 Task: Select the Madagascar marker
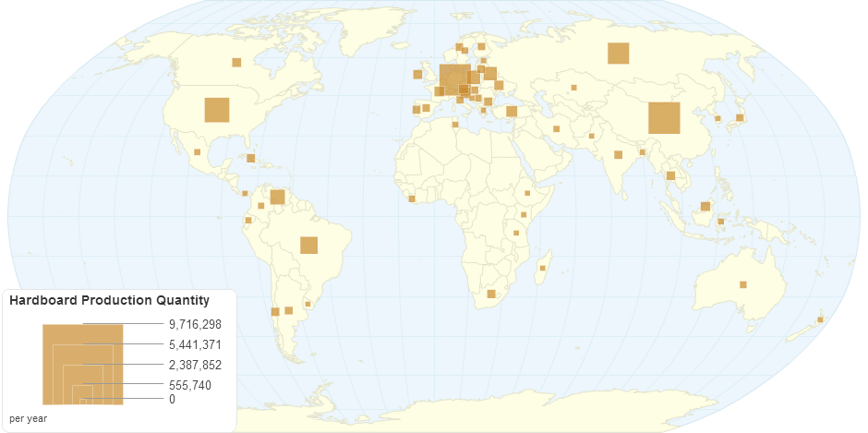(x=542, y=268)
